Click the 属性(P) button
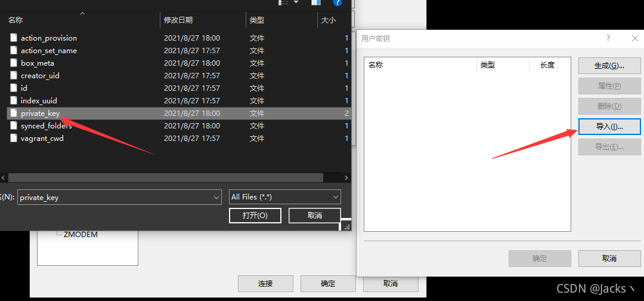 click(x=609, y=86)
